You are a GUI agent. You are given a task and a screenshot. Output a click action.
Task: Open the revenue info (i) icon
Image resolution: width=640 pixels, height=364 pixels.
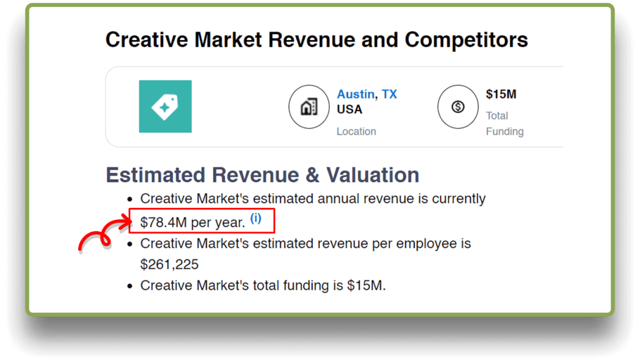click(x=256, y=219)
